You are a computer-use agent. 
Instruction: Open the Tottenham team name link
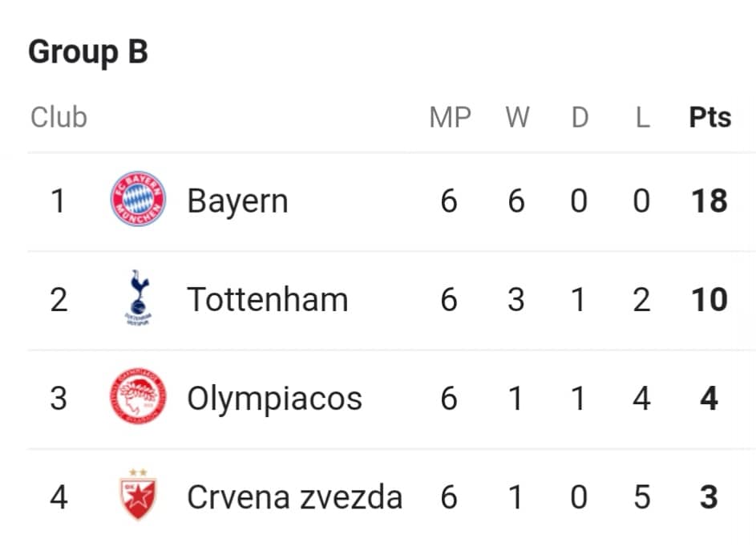tap(268, 300)
